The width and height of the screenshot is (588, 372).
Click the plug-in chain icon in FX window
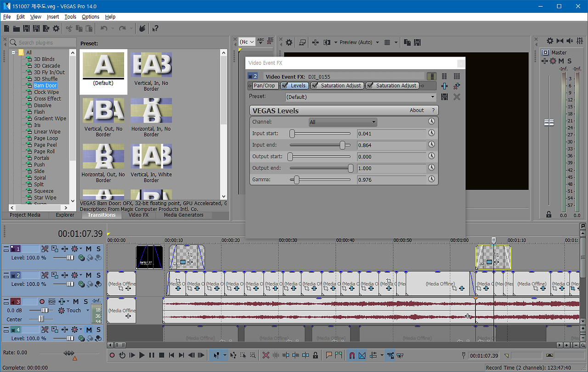pyautogui.click(x=444, y=86)
